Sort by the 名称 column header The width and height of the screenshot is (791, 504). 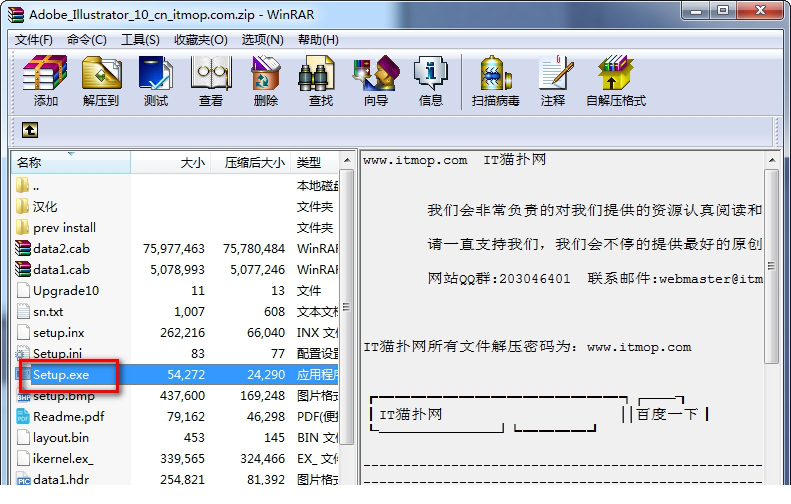(71, 162)
